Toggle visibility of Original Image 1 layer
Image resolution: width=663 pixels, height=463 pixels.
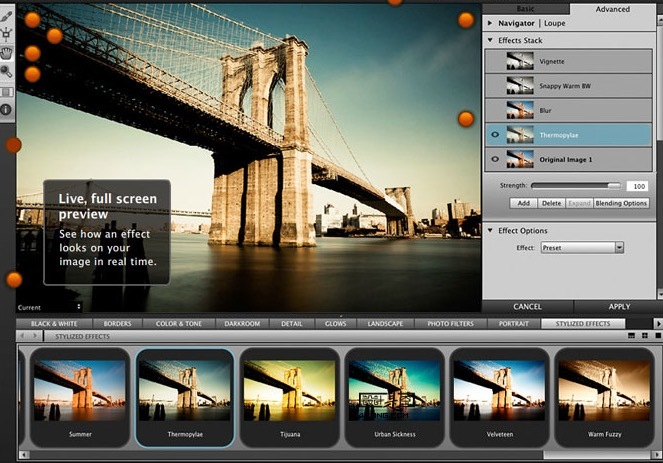495,159
